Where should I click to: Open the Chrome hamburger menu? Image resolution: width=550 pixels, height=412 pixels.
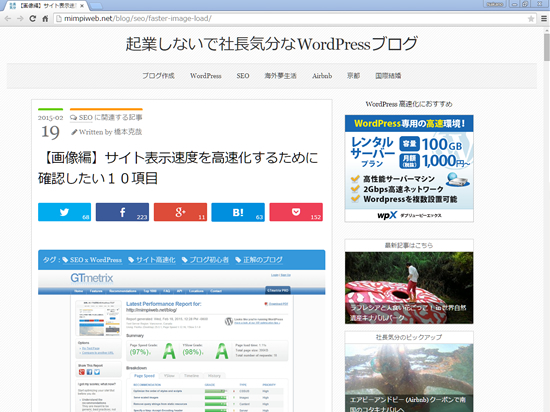coord(544,19)
